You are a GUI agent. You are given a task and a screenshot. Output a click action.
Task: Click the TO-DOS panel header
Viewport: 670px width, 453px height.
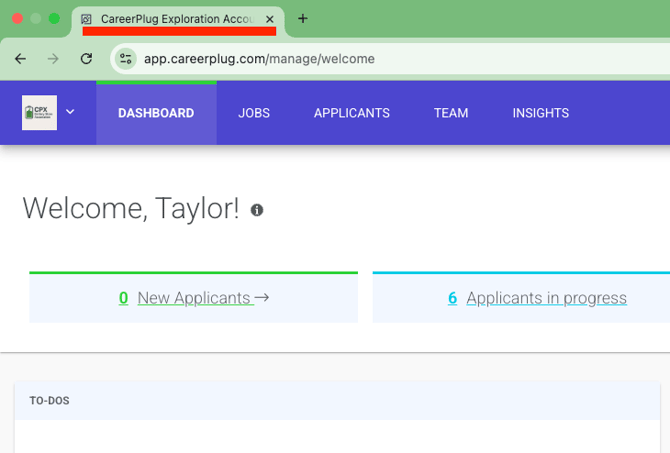(50, 401)
